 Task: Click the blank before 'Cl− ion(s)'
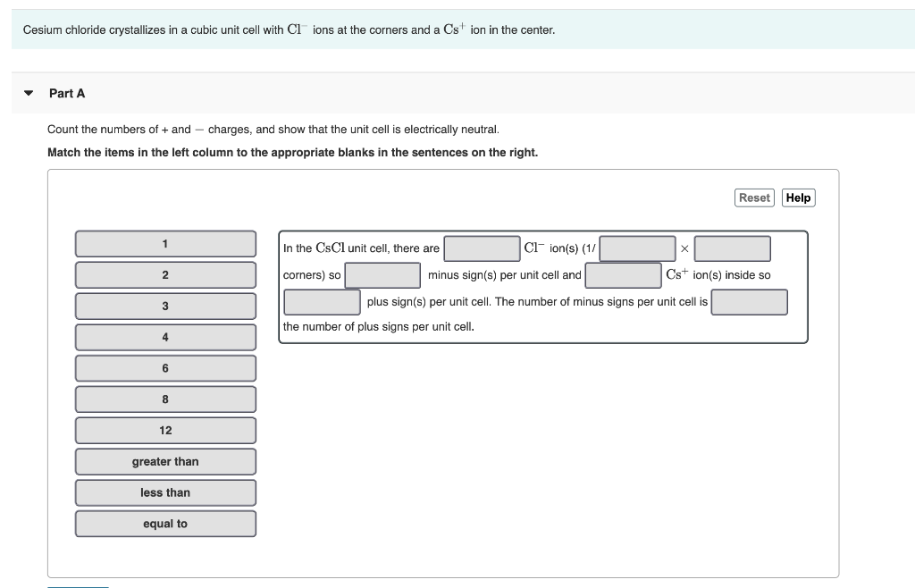pyautogui.click(x=482, y=248)
